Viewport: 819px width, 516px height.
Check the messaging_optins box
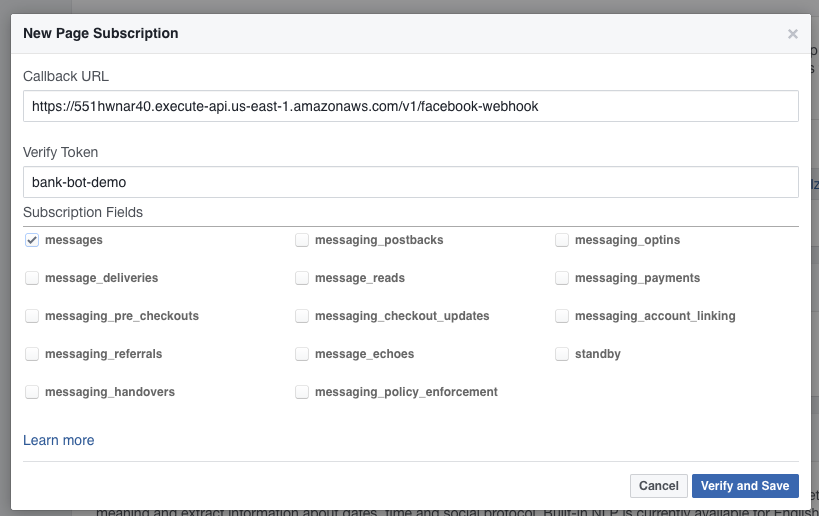(x=562, y=240)
